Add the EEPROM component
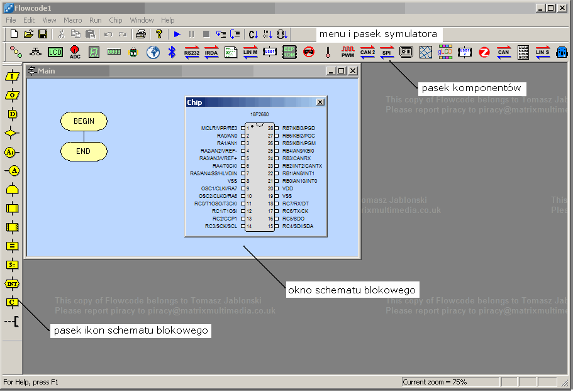The width and height of the screenshot is (573, 392). [x=289, y=53]
